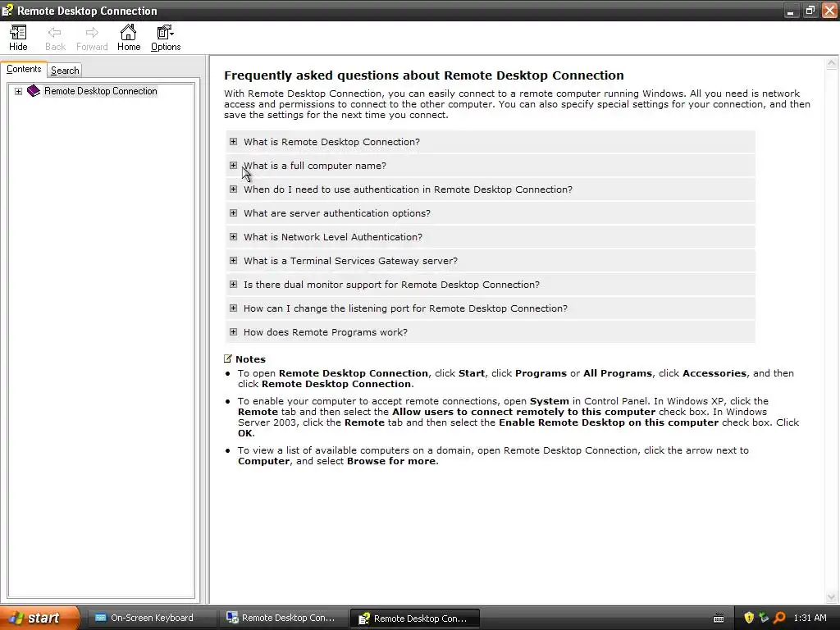Click the security shield tray icon
840x630 pixels.
749,618
